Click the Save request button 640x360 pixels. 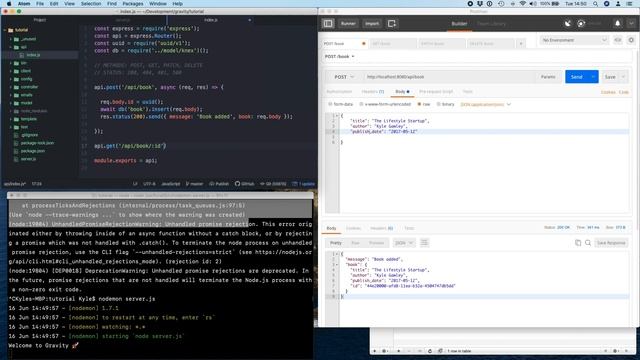(x=610, y=77)
